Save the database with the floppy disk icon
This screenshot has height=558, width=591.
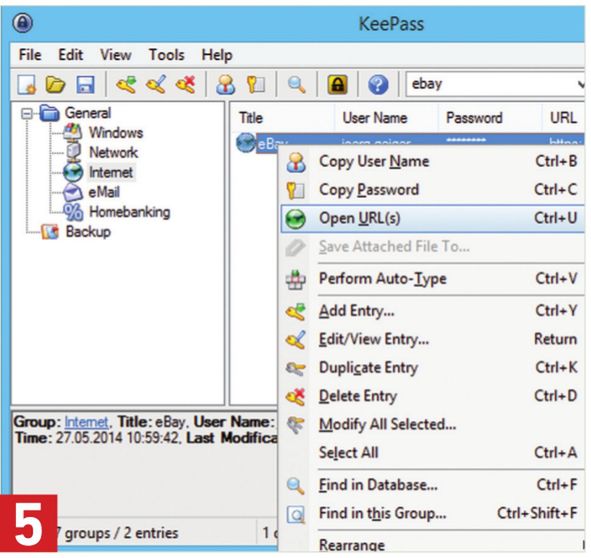pos(86,84)
